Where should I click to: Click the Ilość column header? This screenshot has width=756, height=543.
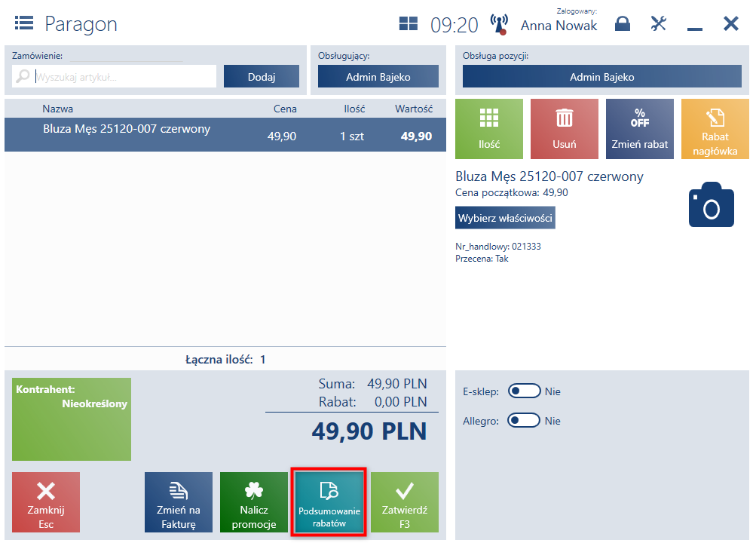pos(354,109)
